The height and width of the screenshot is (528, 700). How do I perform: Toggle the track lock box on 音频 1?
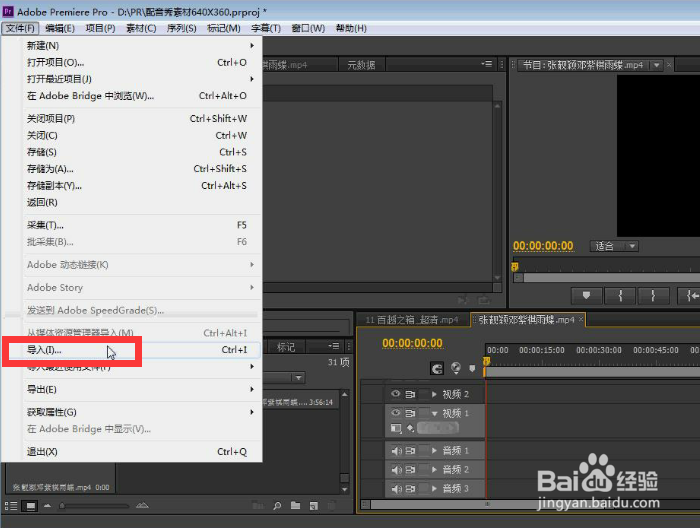click(x=424, y=451)
